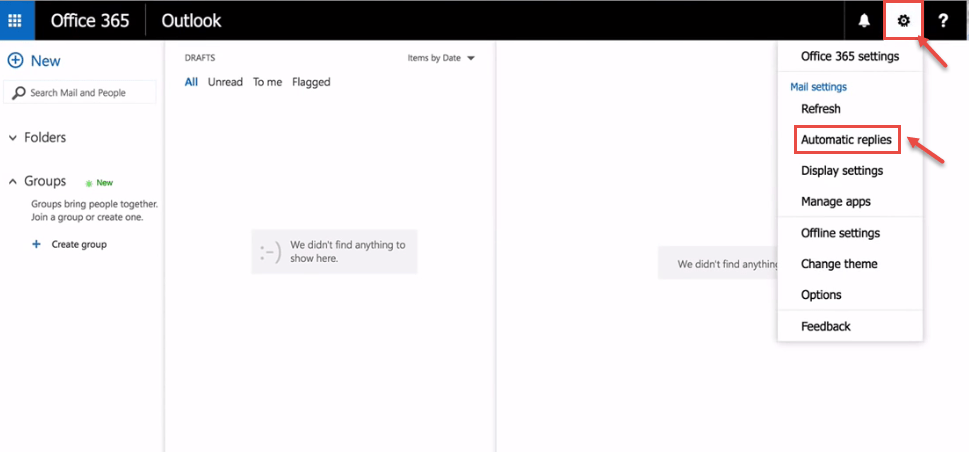
Task: Focus the Search Mail and People field
Action: (80, 93)
